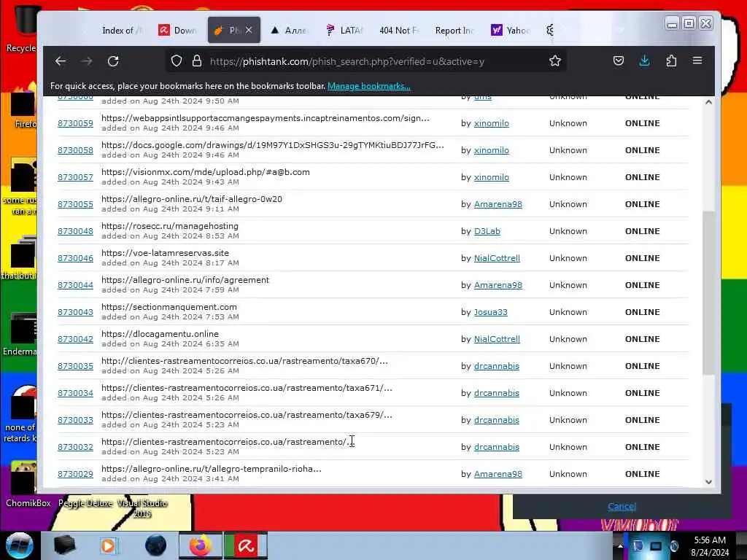Open submitter Josua33 profile link

point(491,312)
